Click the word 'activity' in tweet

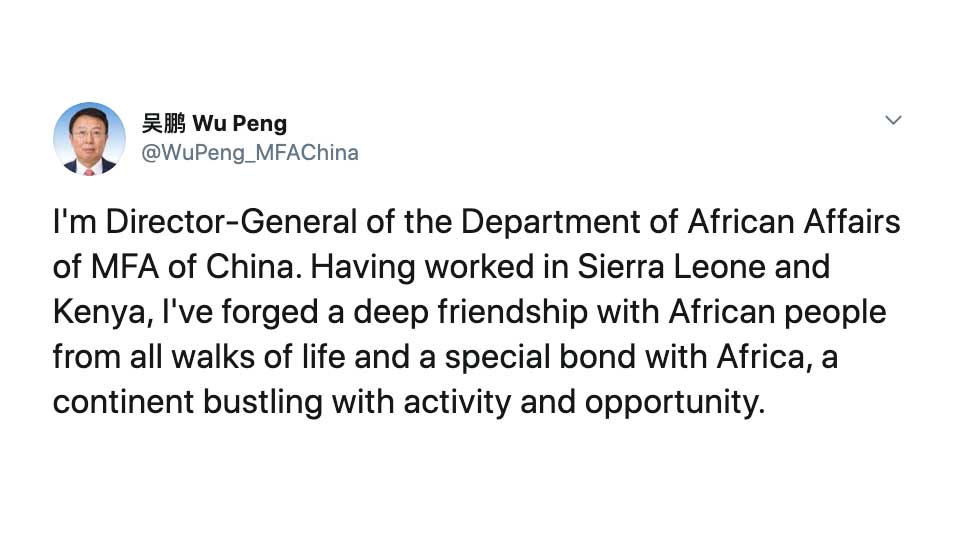(457, 402)
